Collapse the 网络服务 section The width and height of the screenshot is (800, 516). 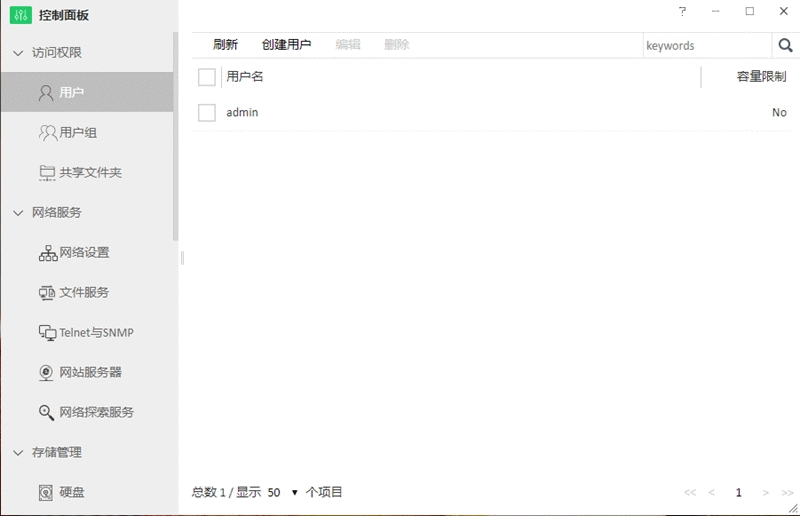18,212
